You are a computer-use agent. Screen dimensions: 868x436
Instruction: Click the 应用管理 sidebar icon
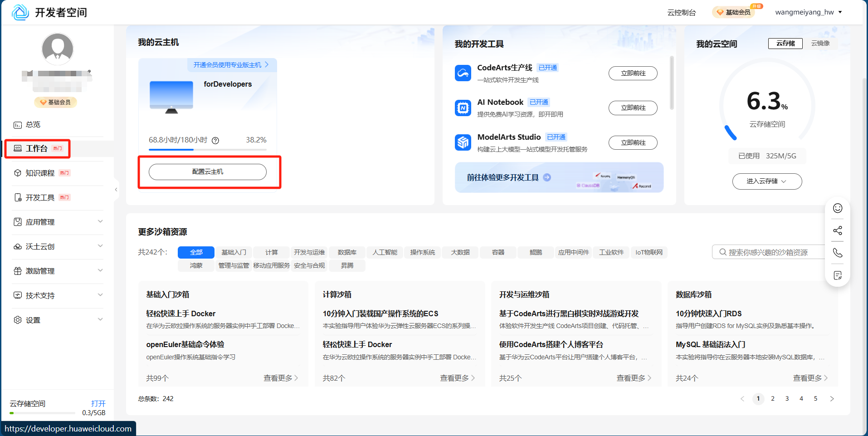click(x=18, y=222)
